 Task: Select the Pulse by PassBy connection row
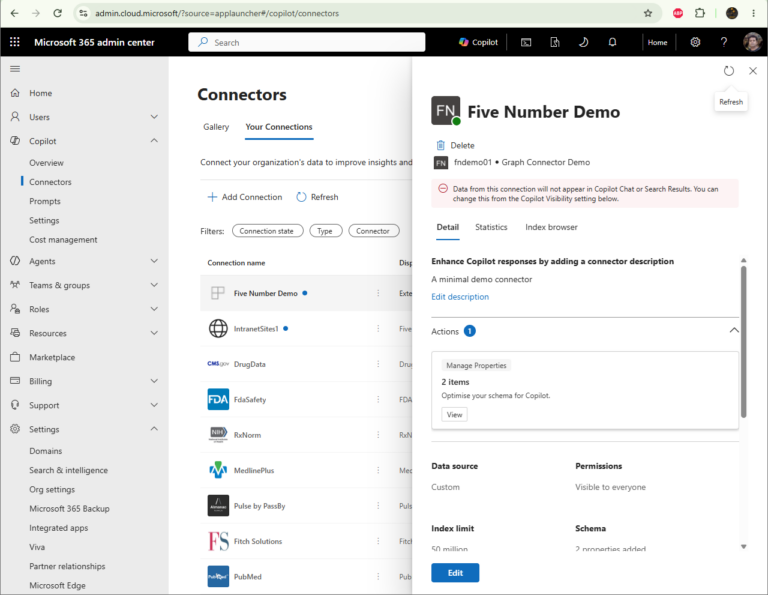click(306, 506)
